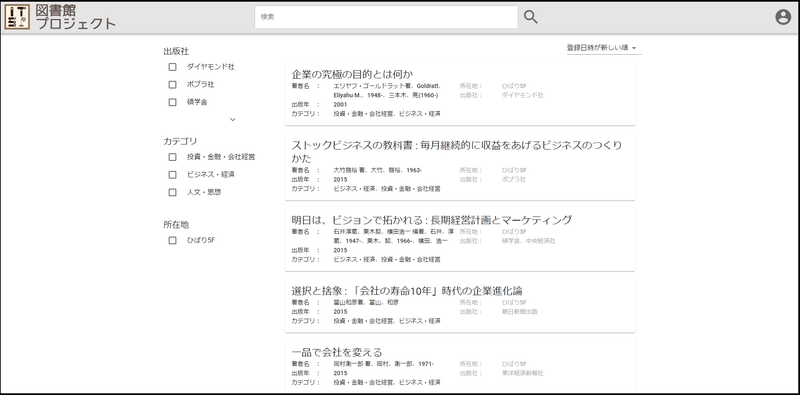The image size is (800, 395).
Task: Click publisher ポプラ社 in second book card
Action: click(x=514, y=180)
